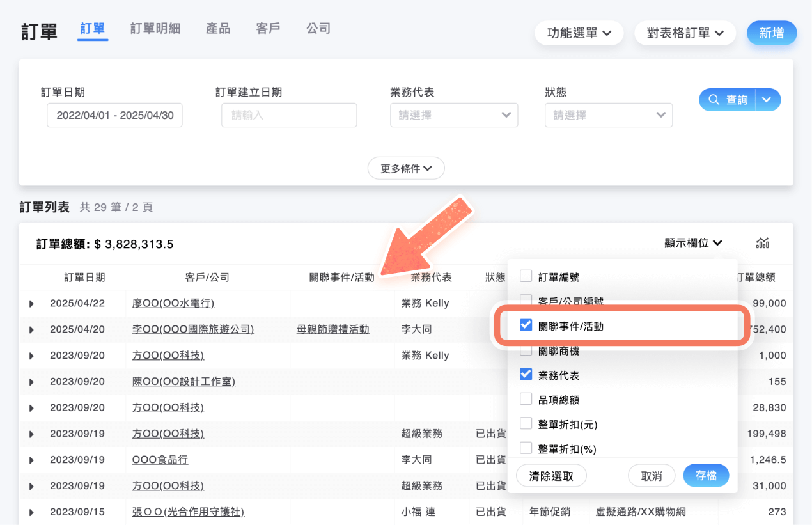Open the 功能選單 menu
The height and width of the screenshot is (525, 812).
579,33
